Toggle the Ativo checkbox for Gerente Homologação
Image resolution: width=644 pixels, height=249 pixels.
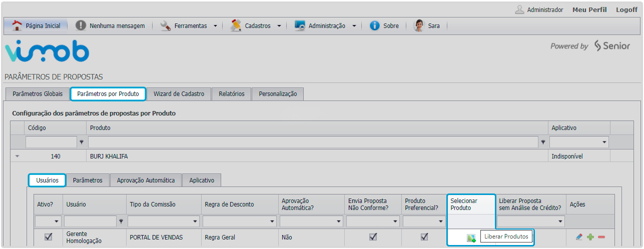49,237
